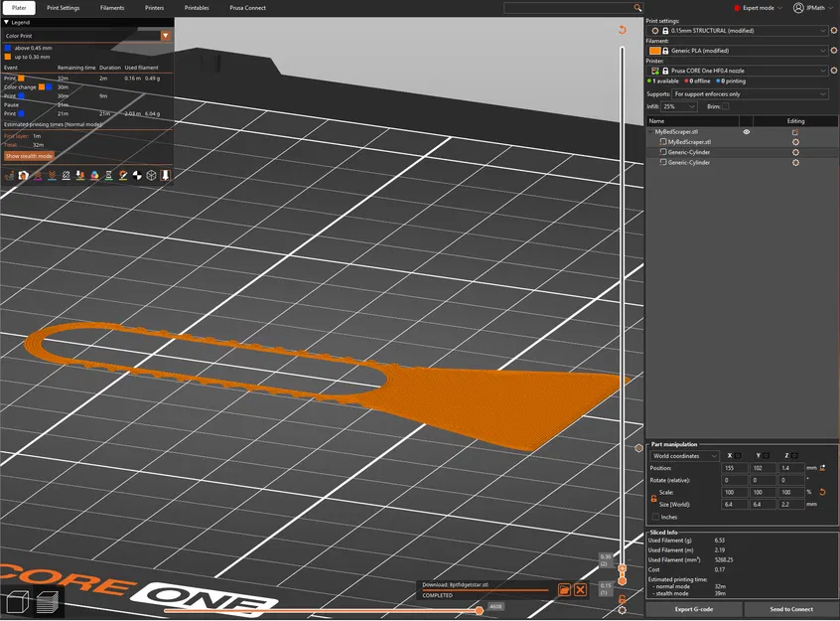840x621 pixels.
Task: Open the Printables tab
Action: click(196, 7)
